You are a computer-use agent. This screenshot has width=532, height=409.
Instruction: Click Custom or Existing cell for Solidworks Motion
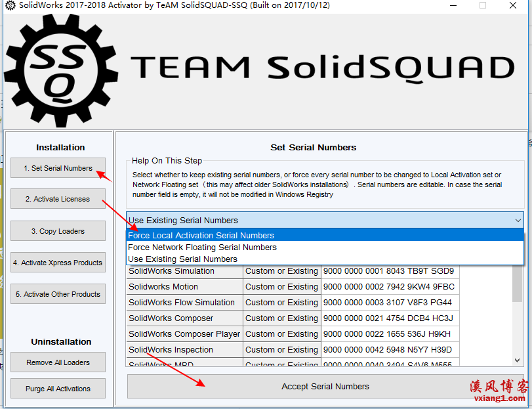tap(281, 286)
